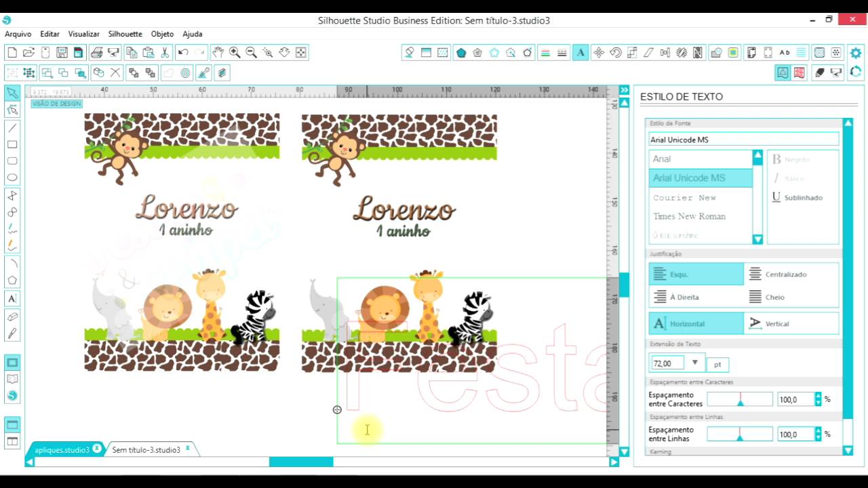Screen dimensions: 868x488
Task: Select the Edit Points tool
Action: pyautogui.click(x=12, y=110)
